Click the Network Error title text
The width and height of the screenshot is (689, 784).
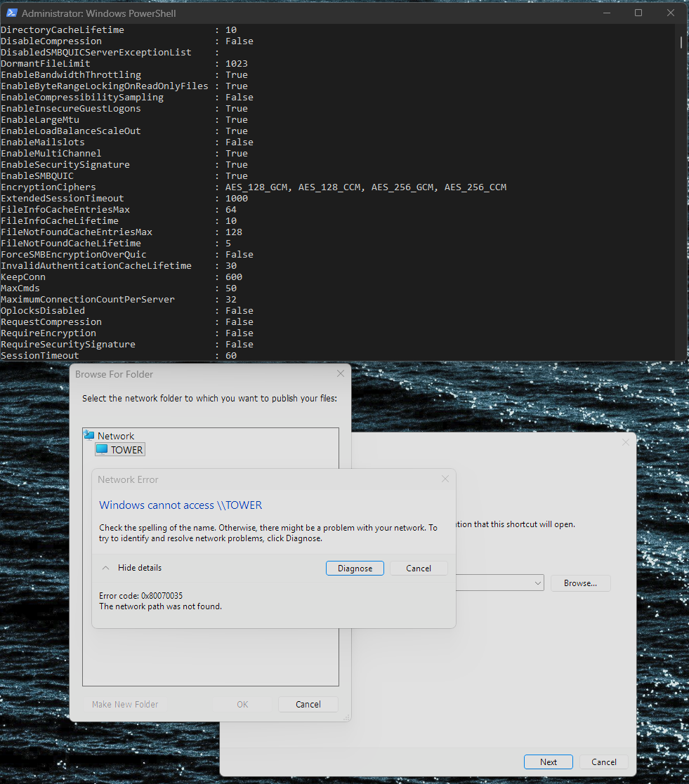pos(128,479)
